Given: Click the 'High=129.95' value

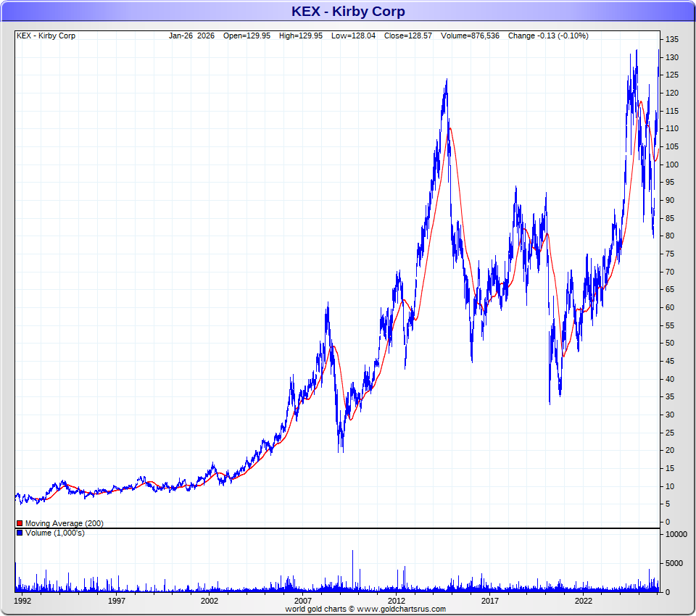Looking at the screenshot, I should click(x=301, y=36).
